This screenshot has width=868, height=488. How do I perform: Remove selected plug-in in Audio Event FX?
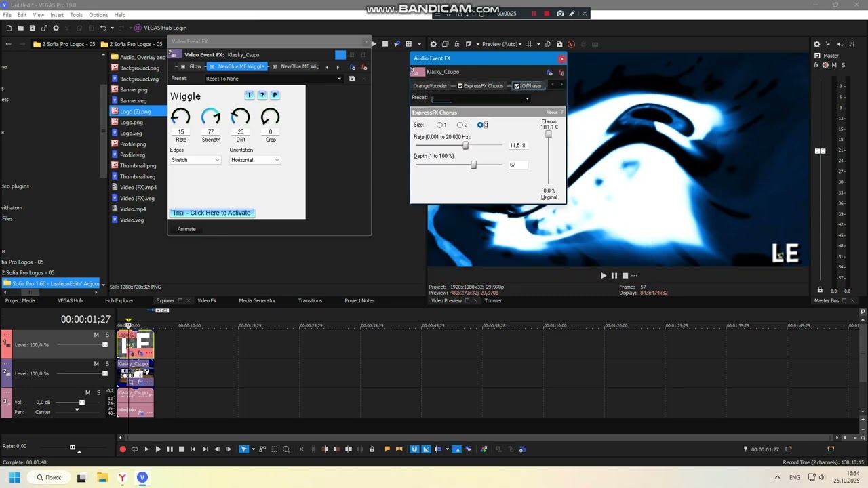[561, 73]
